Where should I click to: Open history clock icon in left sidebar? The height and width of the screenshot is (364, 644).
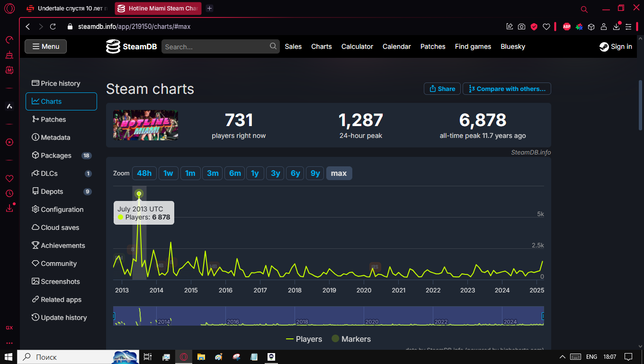pyautogui.click(x=9, y=193)
